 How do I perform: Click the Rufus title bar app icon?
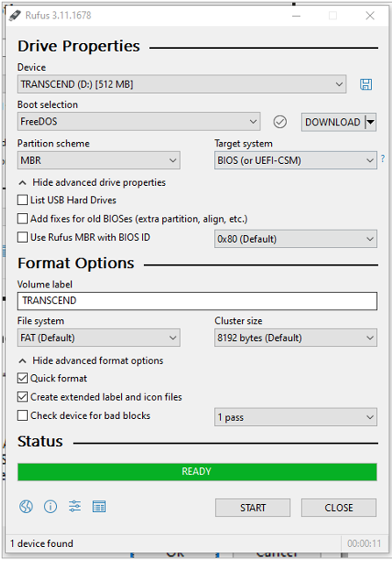tap(15, 16)
